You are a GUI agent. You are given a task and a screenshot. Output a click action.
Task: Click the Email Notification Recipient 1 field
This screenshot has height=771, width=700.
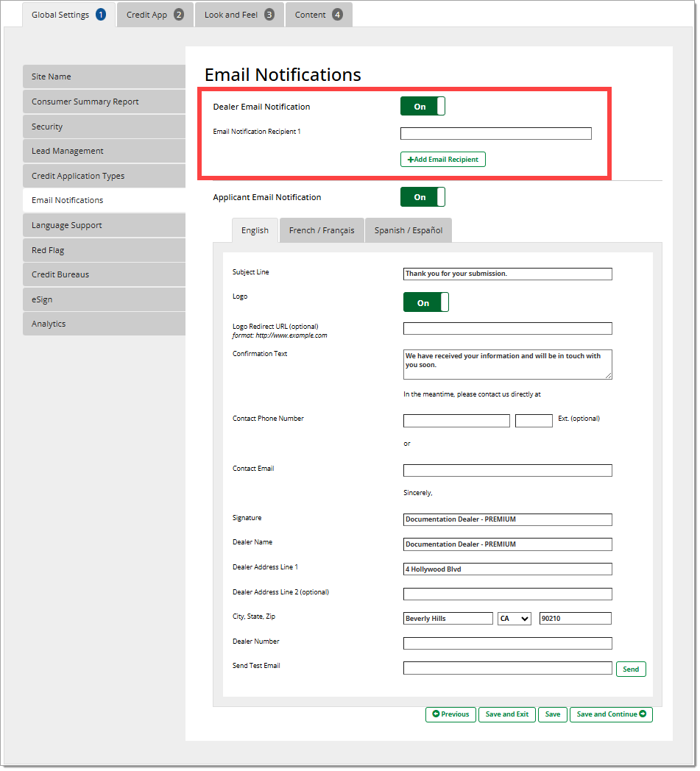(495, 134)
